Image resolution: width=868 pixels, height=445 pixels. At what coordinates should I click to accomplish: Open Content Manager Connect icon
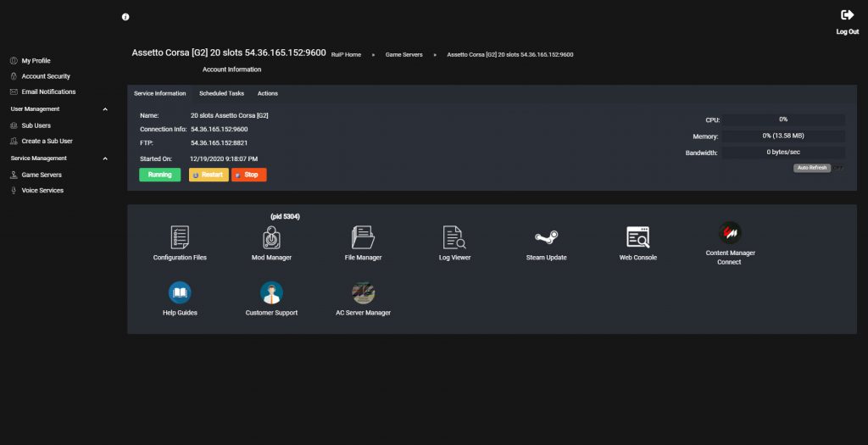(x=730, y=233)
